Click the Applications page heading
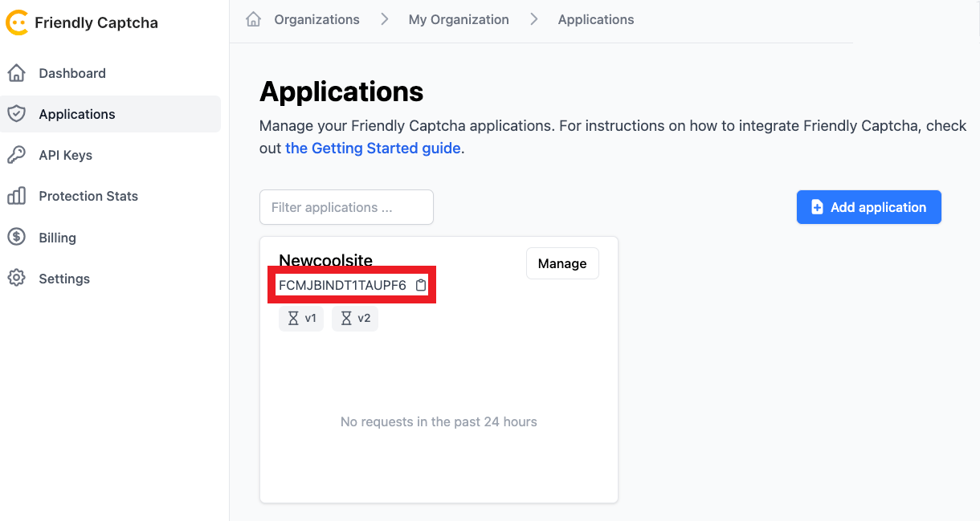 341,92
